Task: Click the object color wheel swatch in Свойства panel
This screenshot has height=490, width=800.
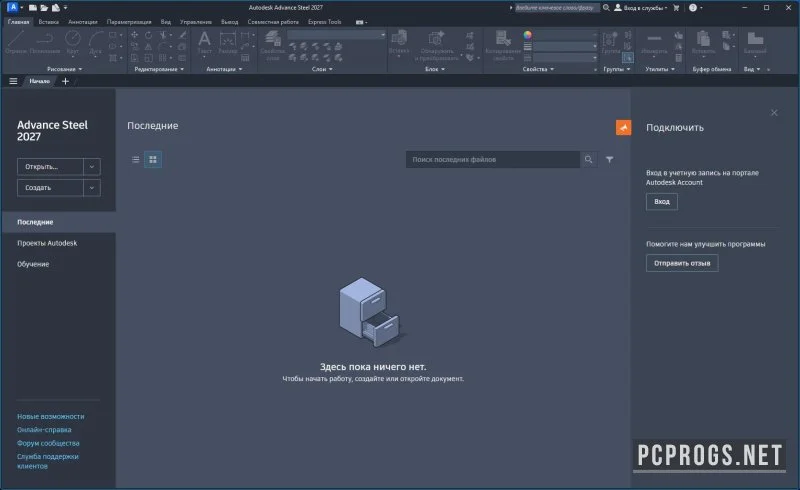Action: pos(528,35)
